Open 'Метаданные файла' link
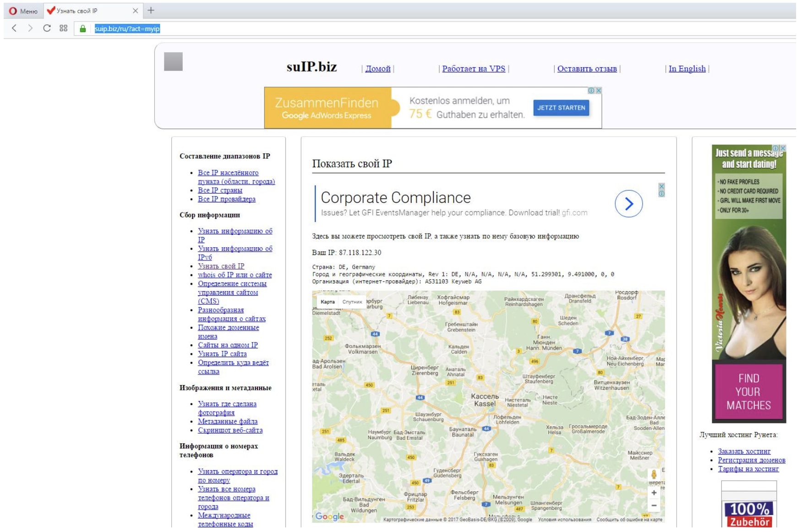This screenshot has height=532, width=797. (x=228, y=422)
